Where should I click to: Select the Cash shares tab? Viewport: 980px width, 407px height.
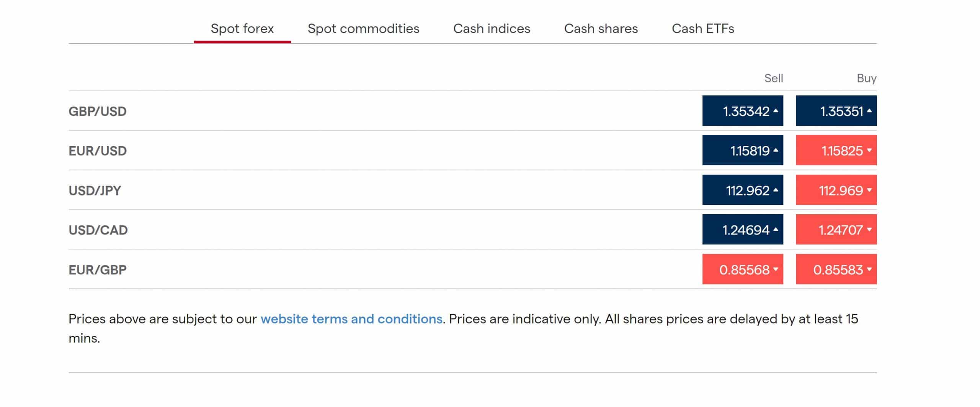coord(601,29)
